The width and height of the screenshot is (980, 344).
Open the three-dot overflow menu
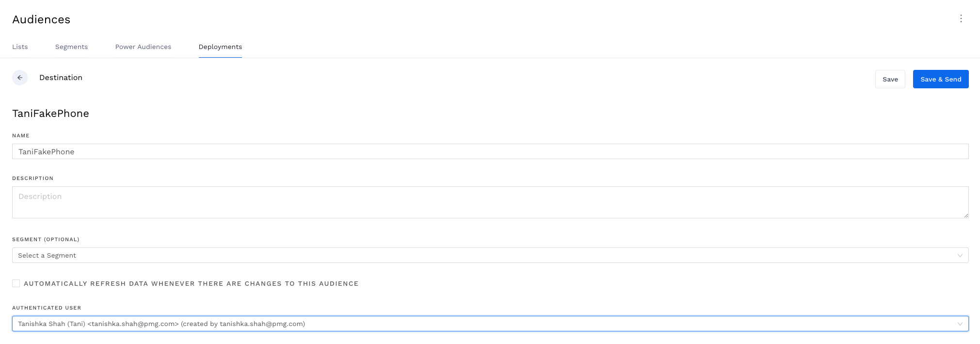click(961, 19)
